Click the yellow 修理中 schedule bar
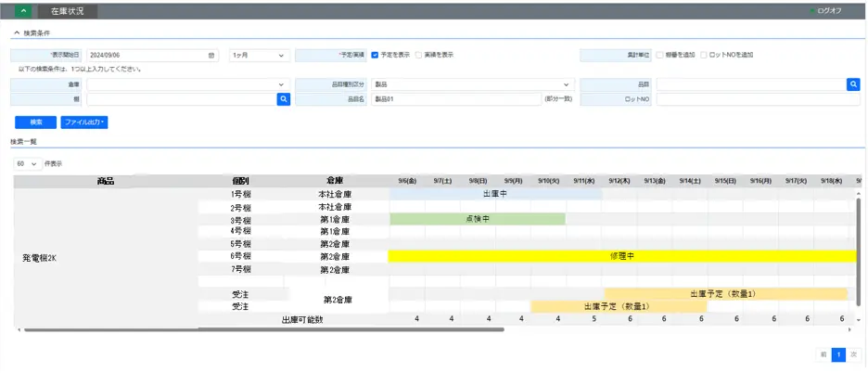The image size is (868, 373). pos(622,256)
